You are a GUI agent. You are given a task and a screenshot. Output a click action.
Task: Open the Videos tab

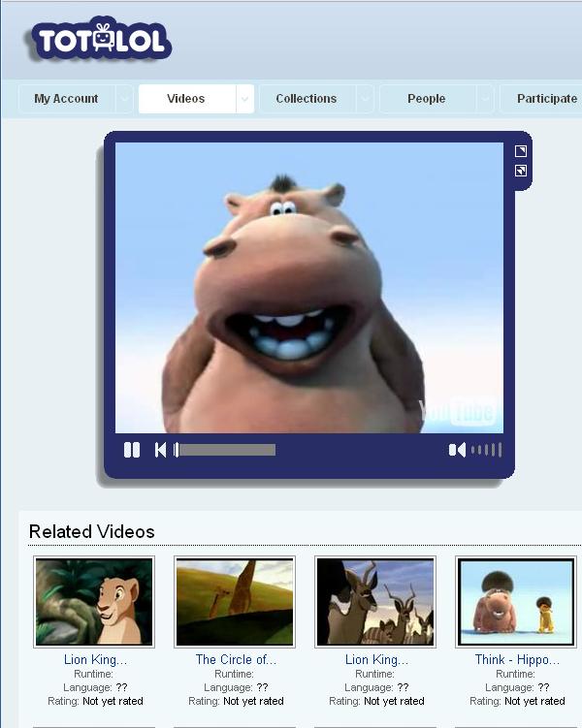[186, 99]
